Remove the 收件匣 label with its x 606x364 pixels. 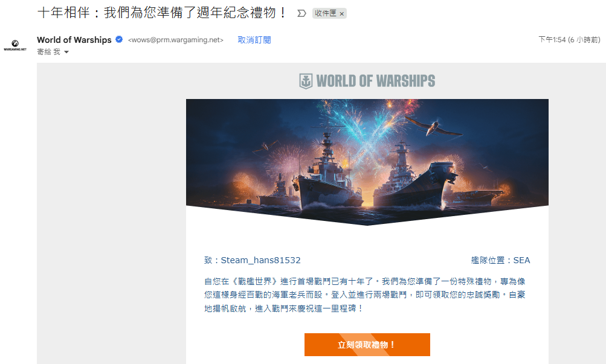click(341, 14)
